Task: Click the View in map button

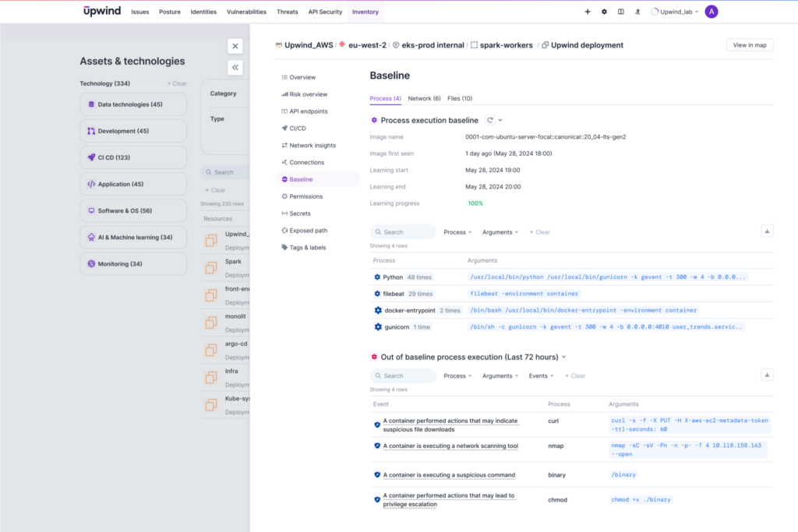Action: (x=750, y=45)
